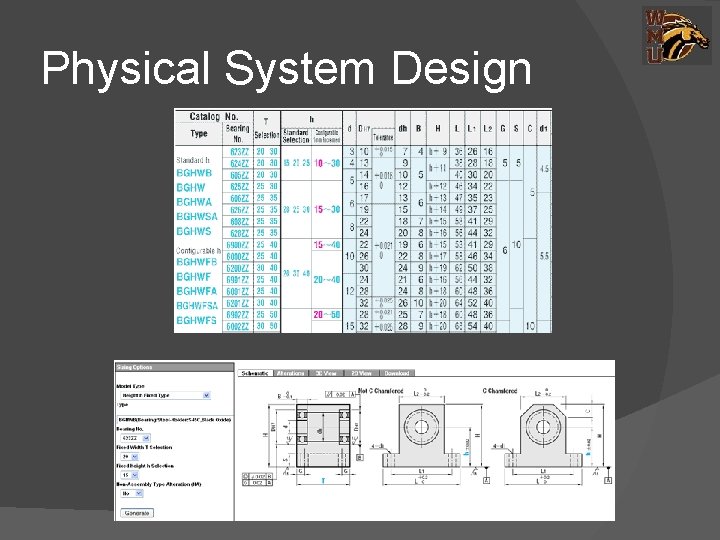The image size is (720, 540).
Task: Click bearing number 6000ZZ
Action: [238, 256]
